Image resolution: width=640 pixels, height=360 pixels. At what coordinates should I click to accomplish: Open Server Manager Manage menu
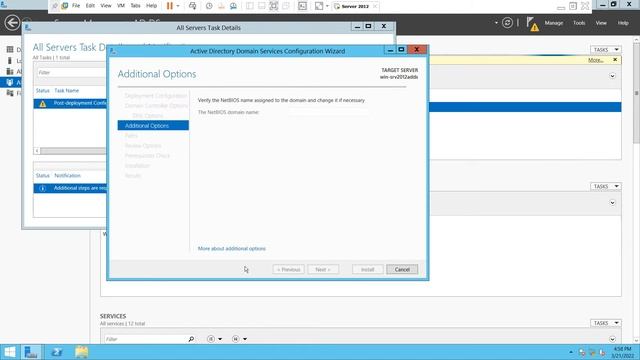pyautogui.click(x=553, y=23)
